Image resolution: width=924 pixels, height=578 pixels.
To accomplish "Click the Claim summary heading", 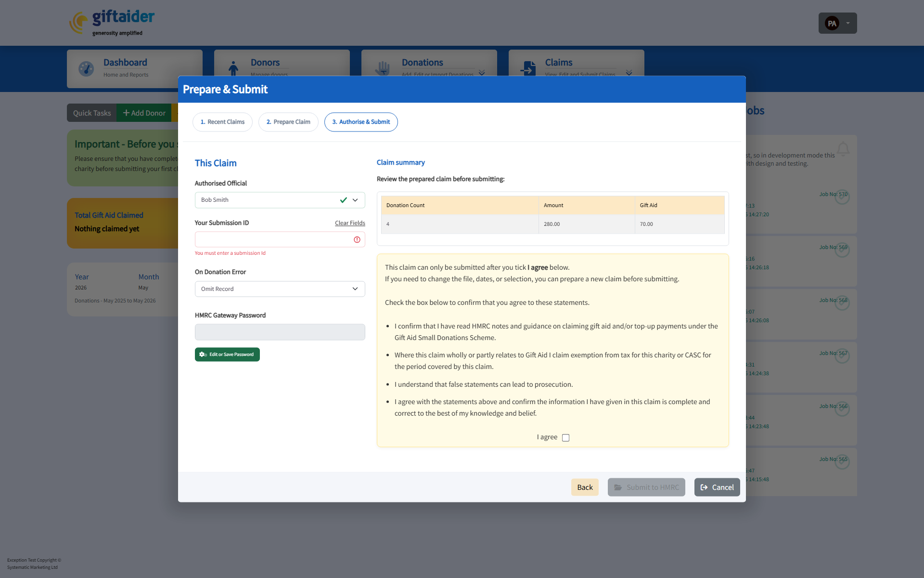I will (x=400, y=162).
